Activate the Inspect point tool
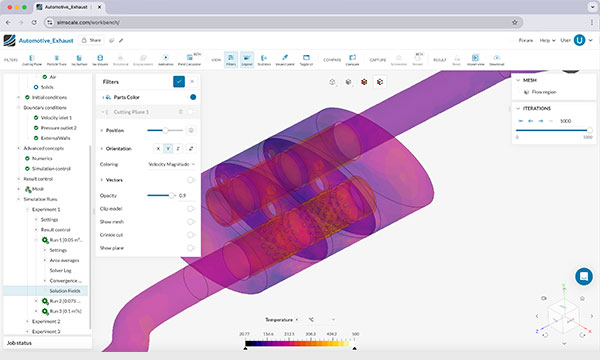The width and height of the screenshot is (600, 360). point(285,60)
